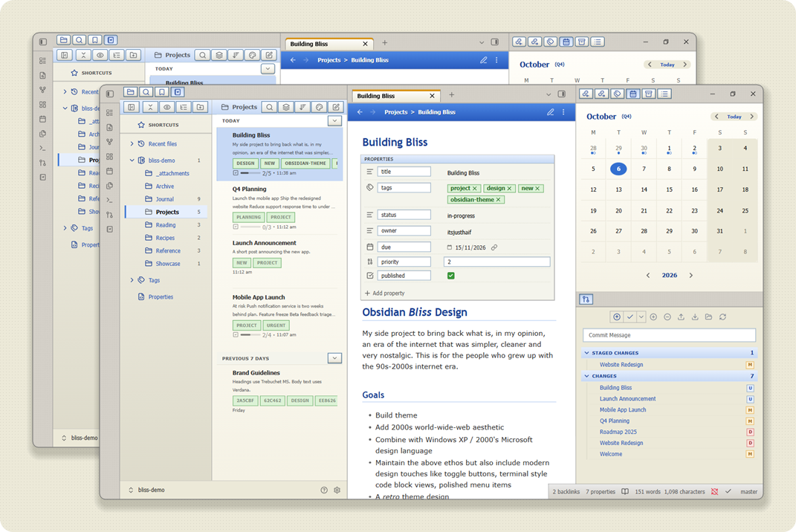Open Roadmap 2025 in changes list
Image resolution: width=796 pixels, height=532 pixels.
click(x=618, y=432)
